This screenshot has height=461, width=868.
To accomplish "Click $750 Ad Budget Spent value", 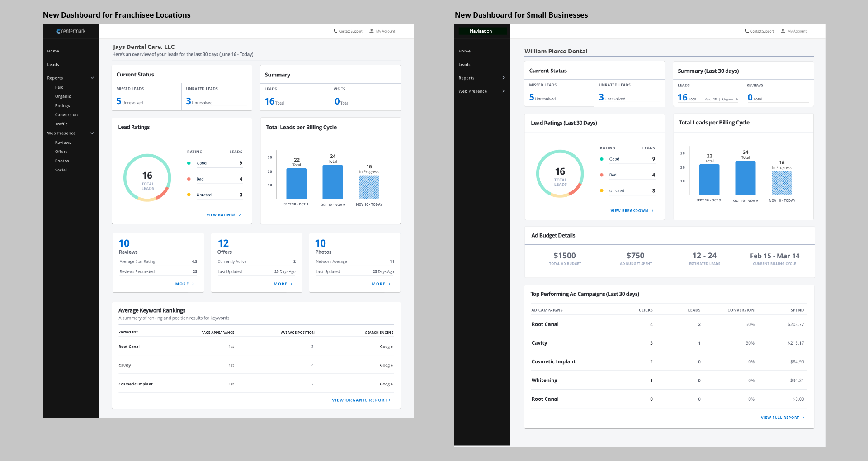I will 636,256.
